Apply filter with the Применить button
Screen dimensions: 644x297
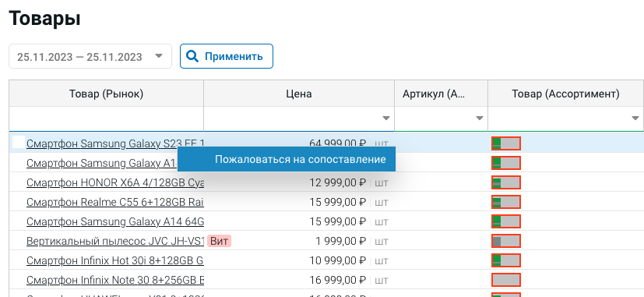coord(227,56)
